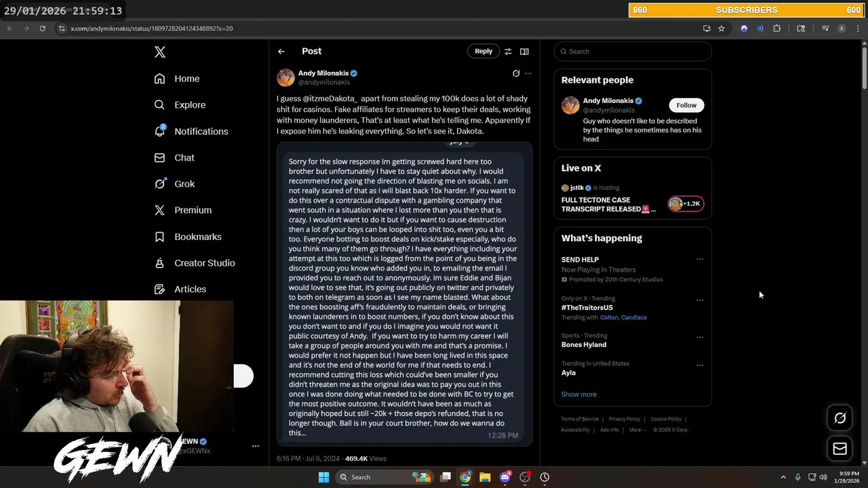The height and width of the screenshot is (488, 868).
Task: Open the media controls icon in Chrome
Action: coord(825,28)
